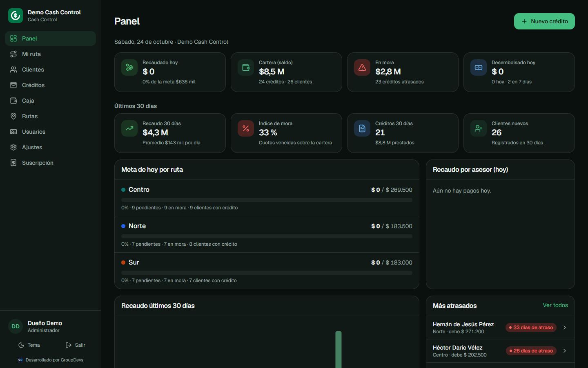Click the tall green bar in Recaudo chart
The width and height of the screenshot is (588, 368).
click(339, 350)
